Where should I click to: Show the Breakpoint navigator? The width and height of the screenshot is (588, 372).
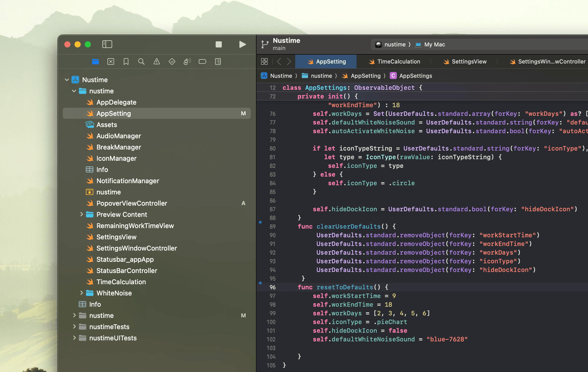coord(202,62)
